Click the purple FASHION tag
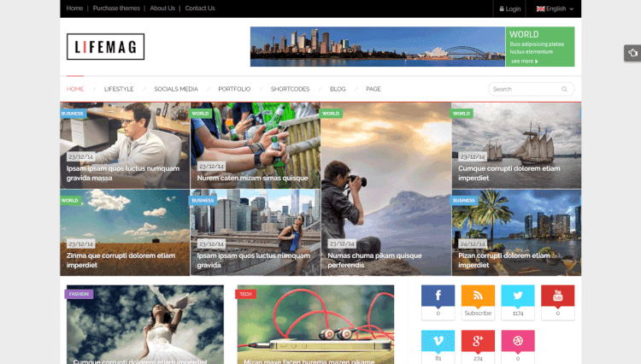641x364 pixels. [x=79, y=294]
